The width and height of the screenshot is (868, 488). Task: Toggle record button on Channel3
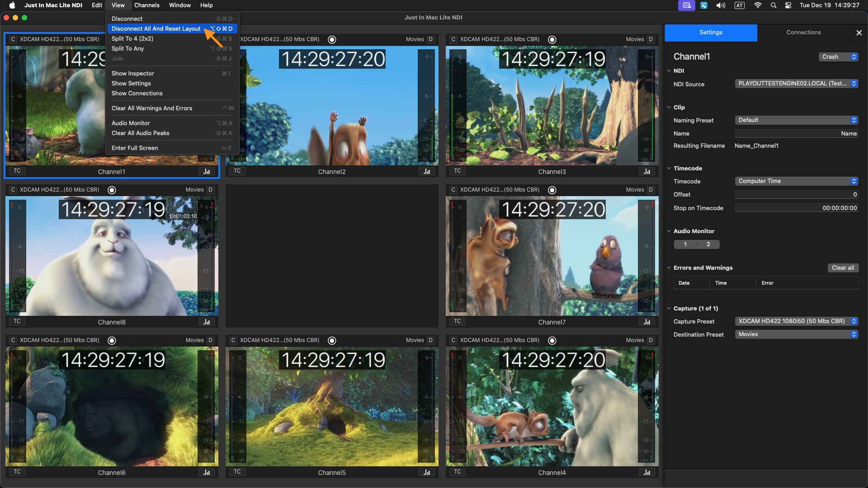[x=552, y=39]
